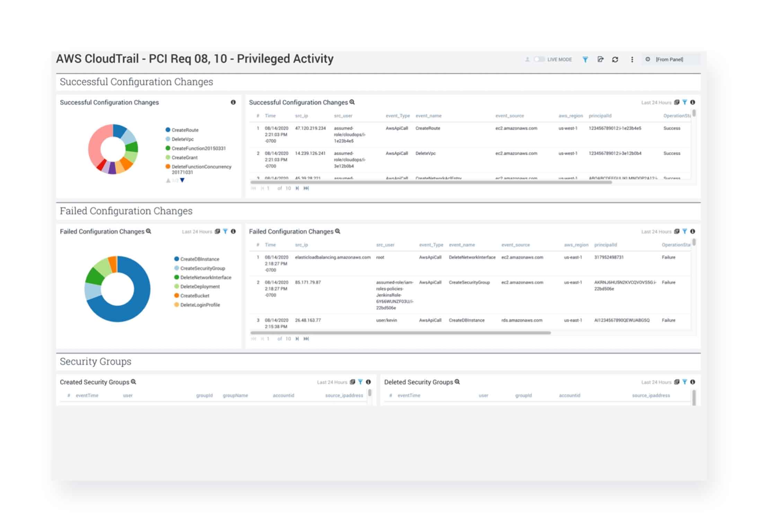The image size is (758, 532).
Task: Click vertical scrollbar in Deleted Security Groups panel
Action: (x=694, y=397)
